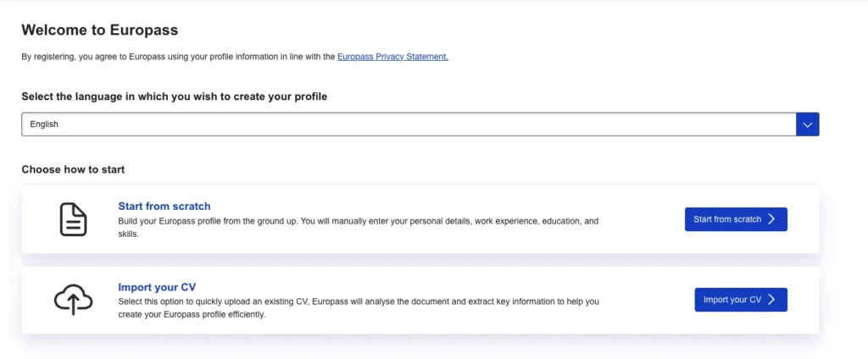Click the word English in the language box

44,124
